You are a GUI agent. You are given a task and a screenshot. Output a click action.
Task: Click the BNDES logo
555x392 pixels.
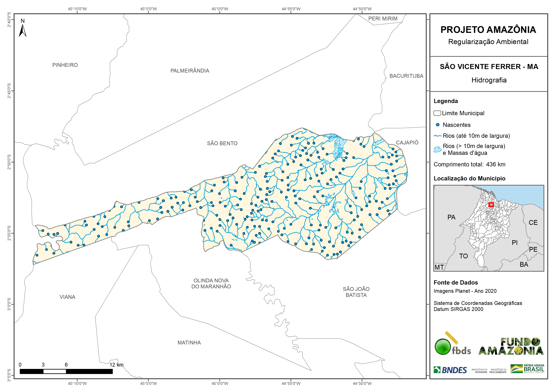click(x=450, y=370)
